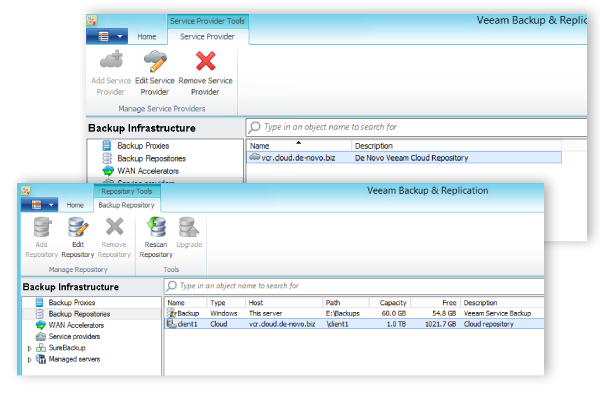Click Add Service Provider cloud icon
Image resolution: width=600 pixels, height=400 pixels.
coord(111,61)
